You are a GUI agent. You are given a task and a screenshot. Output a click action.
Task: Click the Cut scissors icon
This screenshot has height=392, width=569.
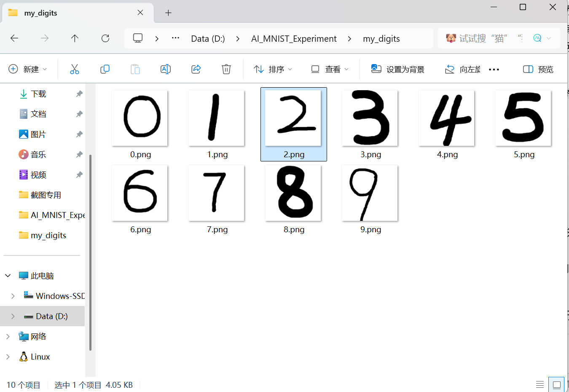[x=75, y=69]
